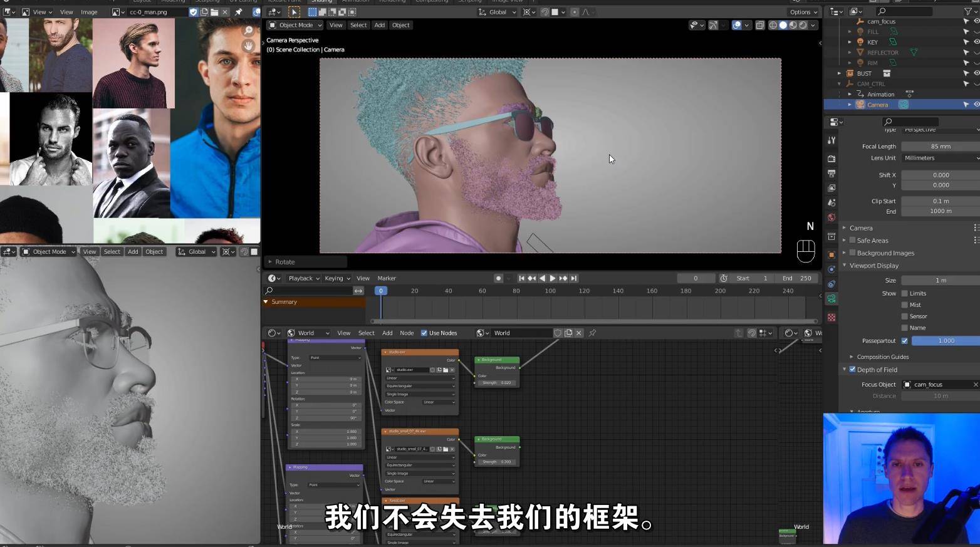Viewport: 980px width, 547px height.
Task: Open the View Layer properties tab icon
Action: point(831,188)
